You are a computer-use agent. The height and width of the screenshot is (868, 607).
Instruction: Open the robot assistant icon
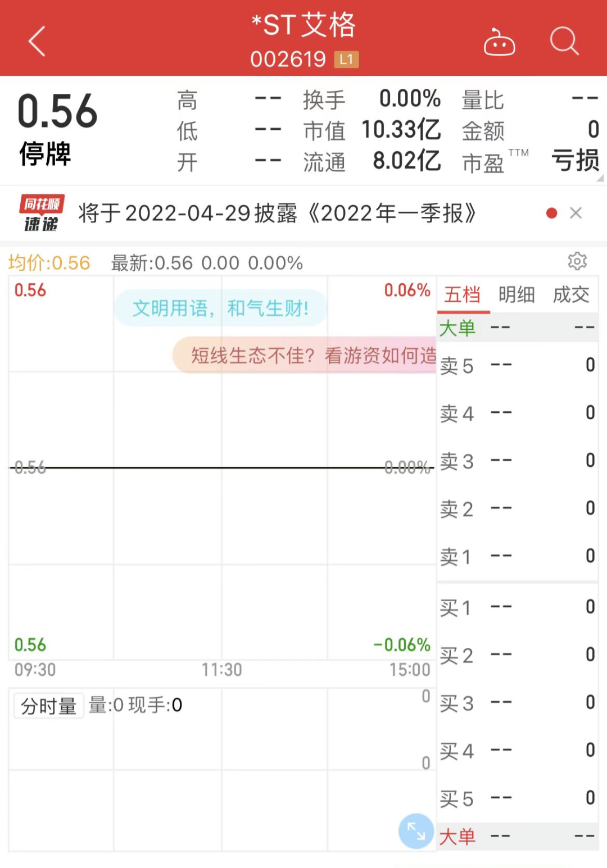coord(499,43)
